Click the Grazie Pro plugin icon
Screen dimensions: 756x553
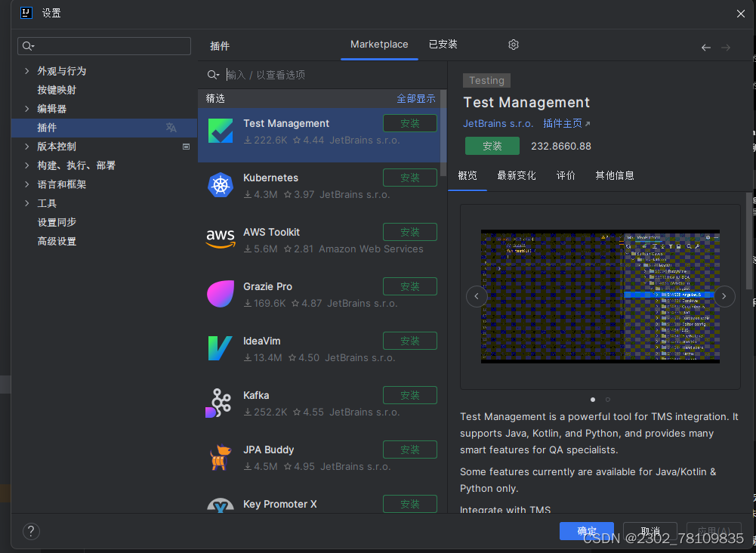pos(221,294)
